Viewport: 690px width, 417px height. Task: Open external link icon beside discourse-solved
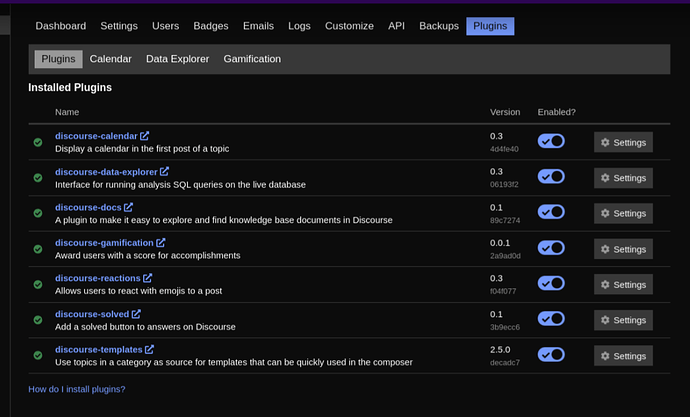[136, 314]
